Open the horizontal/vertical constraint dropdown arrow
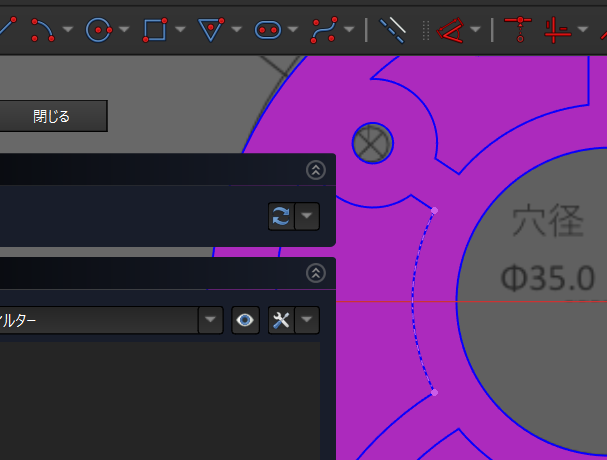This screenshot has height=460, width=607. 583,29
